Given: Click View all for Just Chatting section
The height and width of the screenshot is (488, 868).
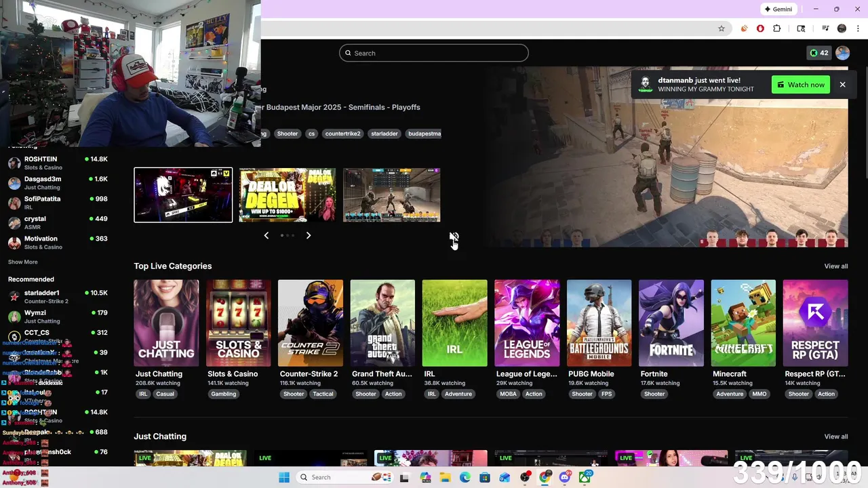Looking at the screenshot, I should 836,436.
